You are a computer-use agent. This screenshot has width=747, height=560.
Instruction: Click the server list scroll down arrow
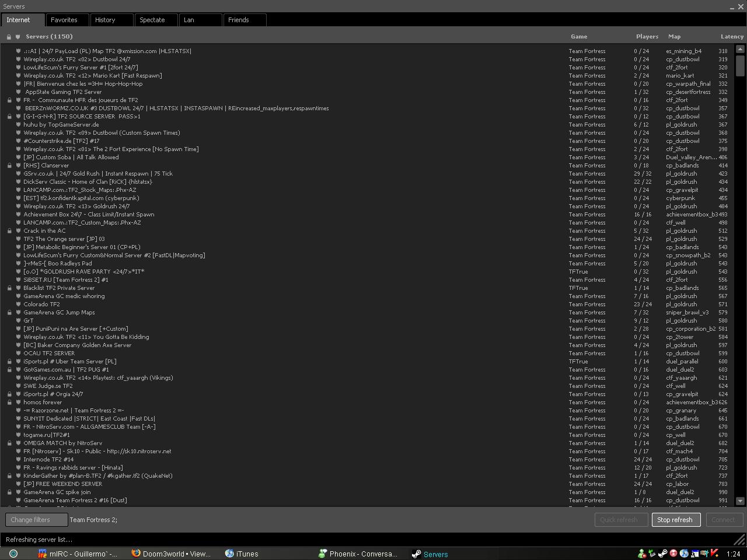740,501
